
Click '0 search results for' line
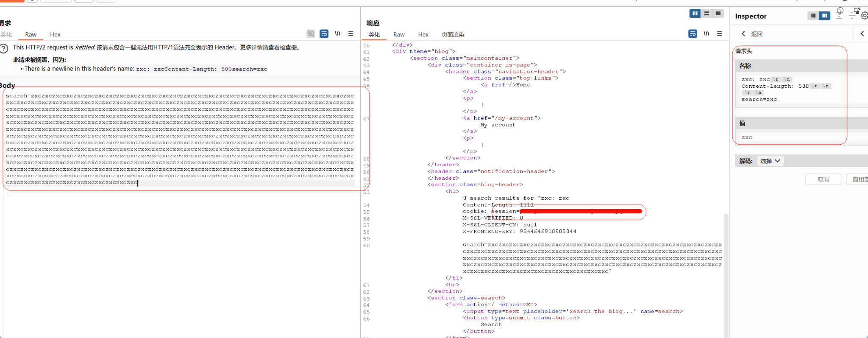tap(516, 198)
